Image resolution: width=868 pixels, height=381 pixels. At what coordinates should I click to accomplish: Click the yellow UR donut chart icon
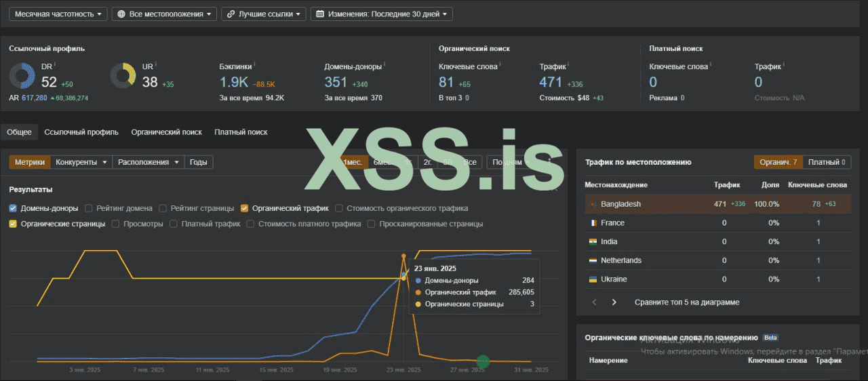[x=123, y=75]
